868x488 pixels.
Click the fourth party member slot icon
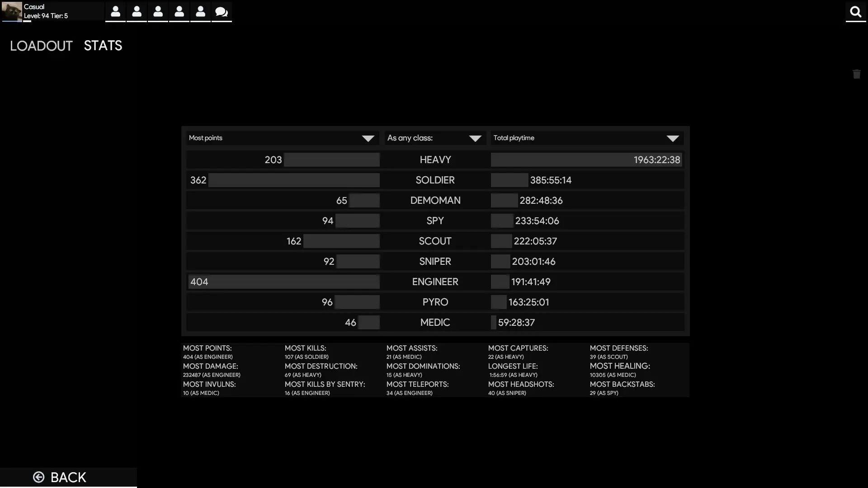[179, 12]
